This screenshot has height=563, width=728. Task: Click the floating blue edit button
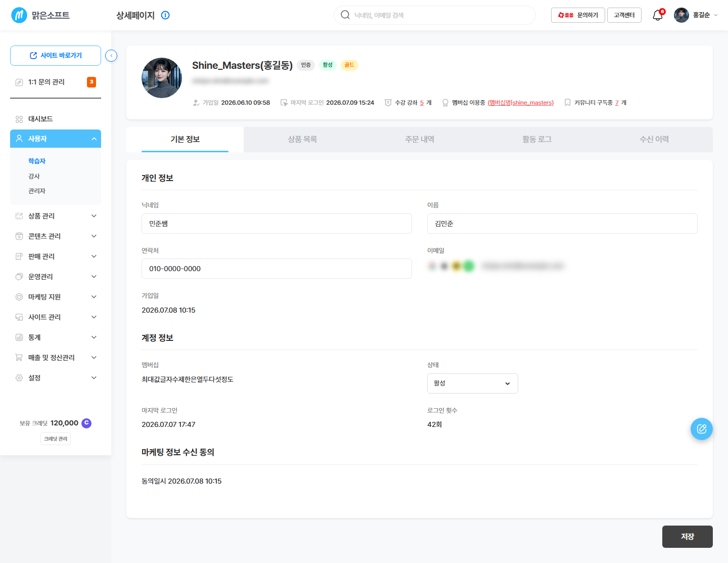click(x=702, y=429)
